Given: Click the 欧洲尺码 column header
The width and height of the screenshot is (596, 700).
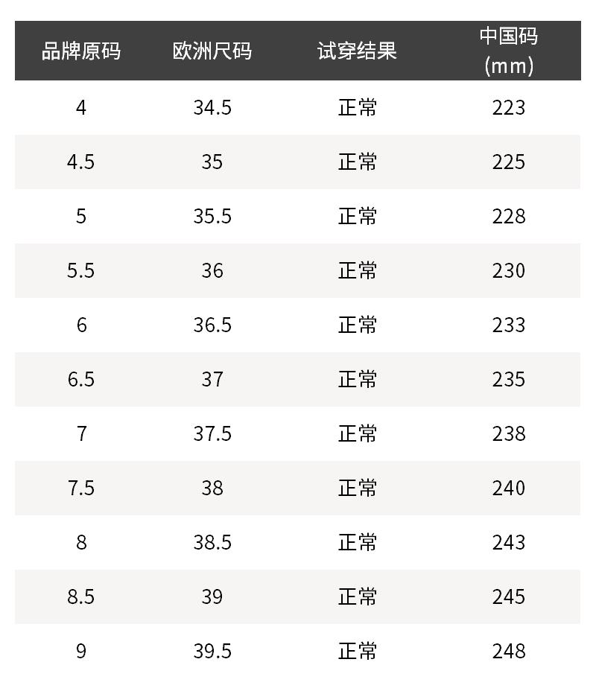Looking at the screenshot, I should [x=212, y=51].
